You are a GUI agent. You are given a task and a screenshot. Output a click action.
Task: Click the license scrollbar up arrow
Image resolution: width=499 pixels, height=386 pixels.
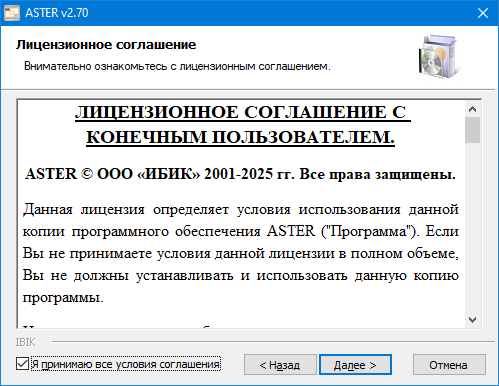coord(472,109)
